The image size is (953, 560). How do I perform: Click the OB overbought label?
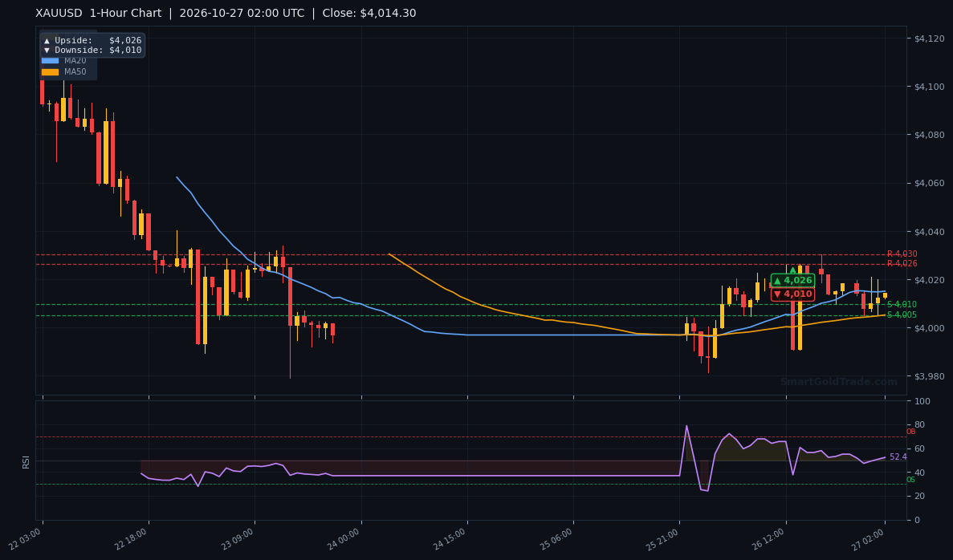[910, 432]
